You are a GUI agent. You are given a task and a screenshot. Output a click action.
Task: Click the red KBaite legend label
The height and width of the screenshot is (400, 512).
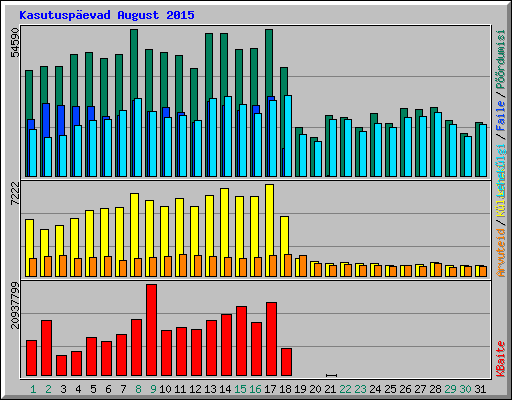[x=501, y=358]
